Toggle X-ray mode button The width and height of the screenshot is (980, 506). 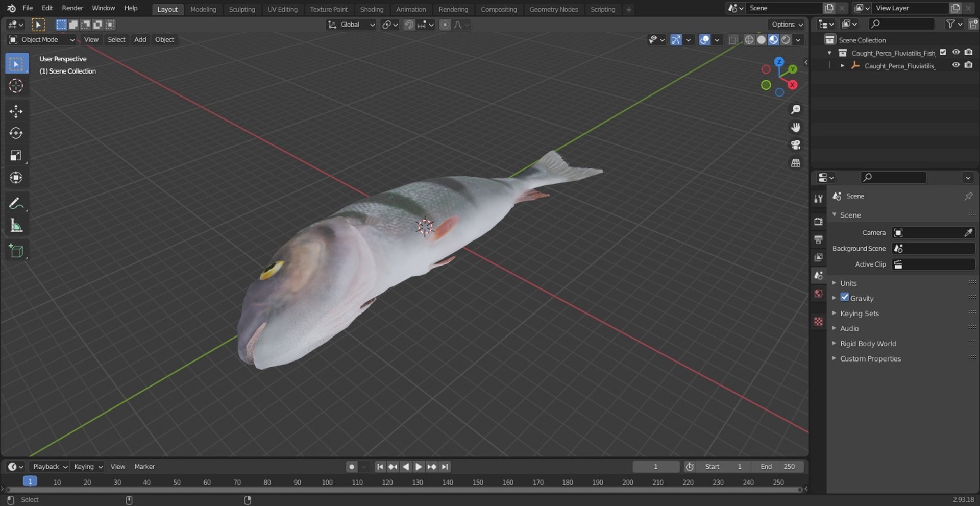point(733,40)
